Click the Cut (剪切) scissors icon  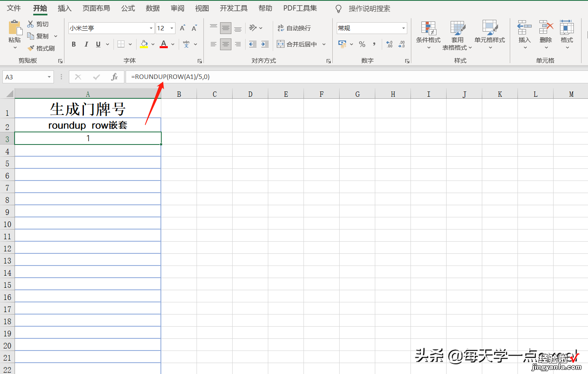pyautogui.click(x=30, y=24)
